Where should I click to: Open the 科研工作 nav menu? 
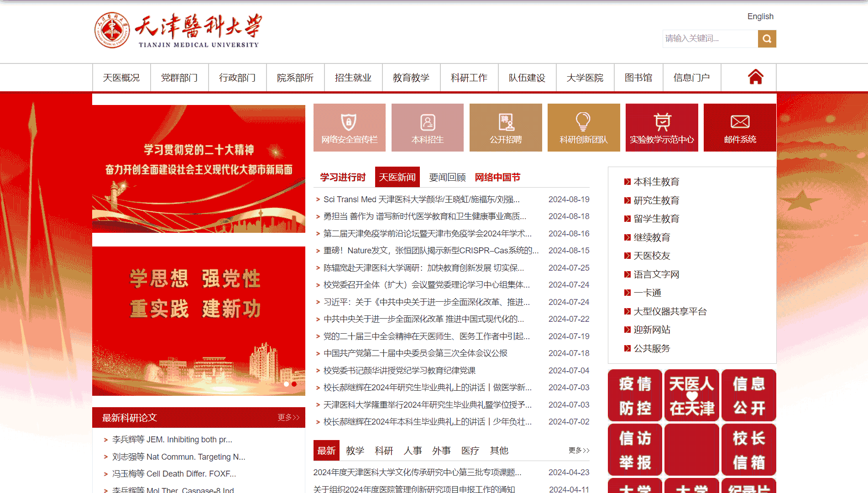[469, 78]
